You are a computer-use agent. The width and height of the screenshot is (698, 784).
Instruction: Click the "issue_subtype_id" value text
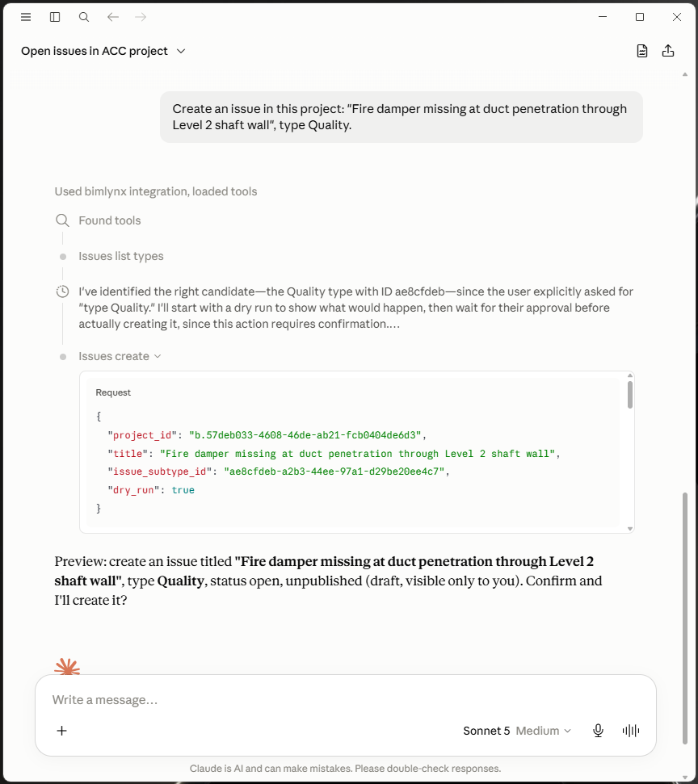tap(334, 472)
